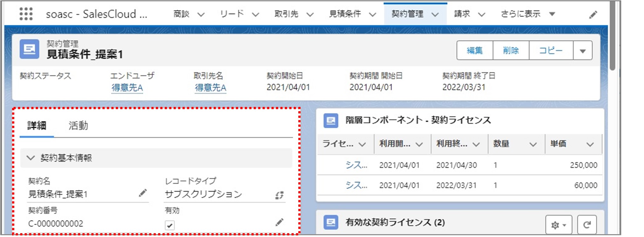Open 取引先名 link 得意先A
Image resolution: width=644 pixels, height=237 pixels.
coord(210,88)
